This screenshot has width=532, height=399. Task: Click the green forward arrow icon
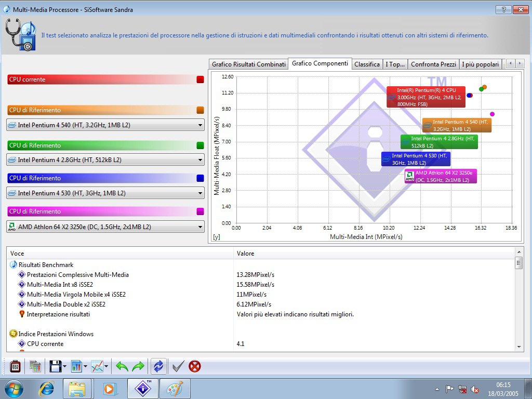138,366
